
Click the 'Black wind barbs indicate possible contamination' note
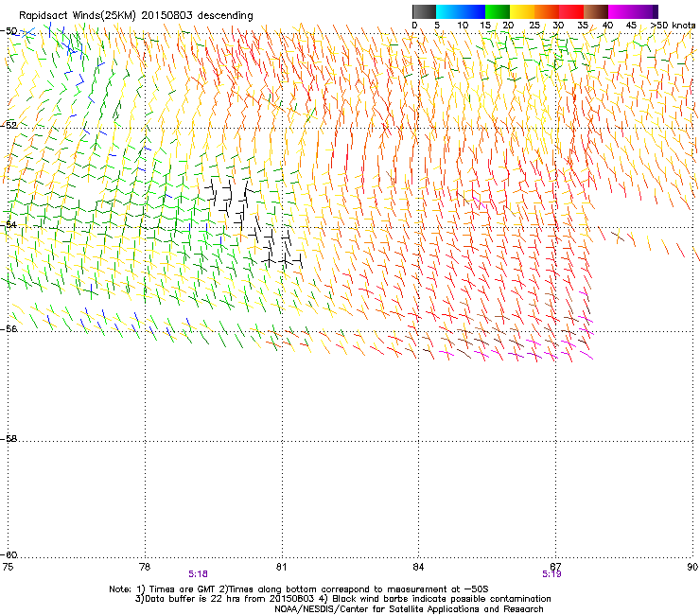click(442, 599)
